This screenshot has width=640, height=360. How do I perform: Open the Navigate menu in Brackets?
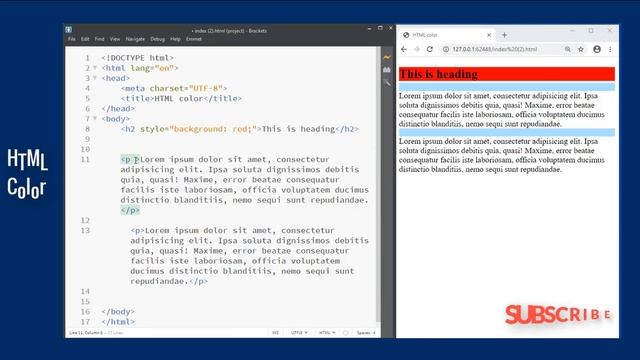pos(135,39)
